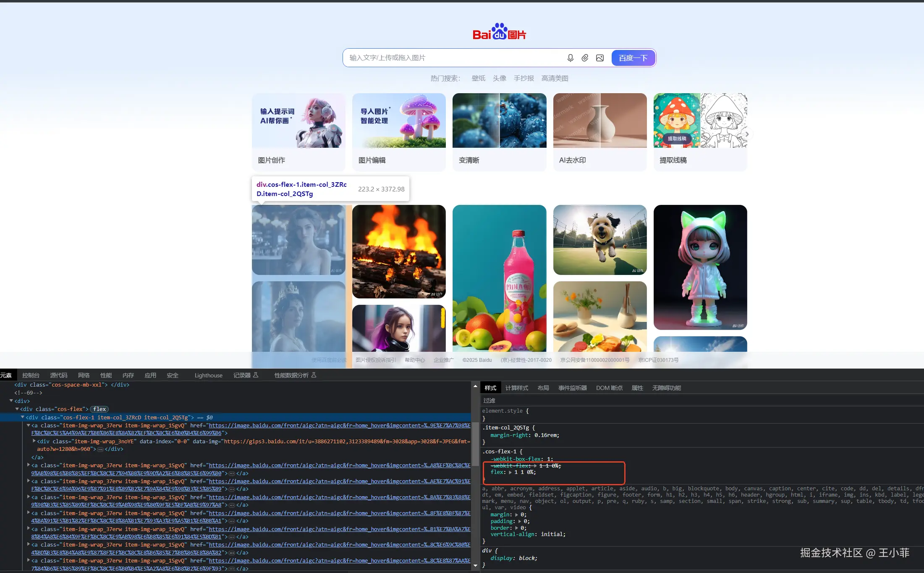Screen dimensions: 924x573
Task: Click the microphone voice search icon
Action: pyautogui.click(x=570, y=58)
